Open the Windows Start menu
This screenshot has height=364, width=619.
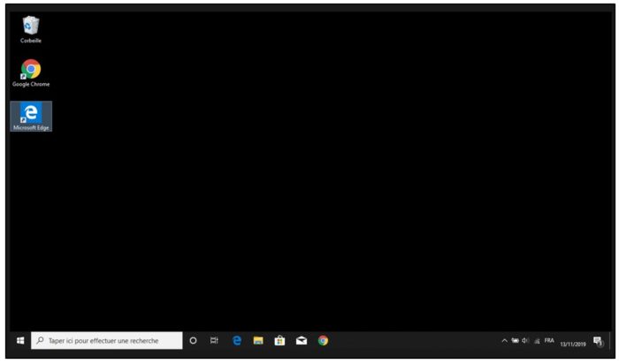click(20, 340)
